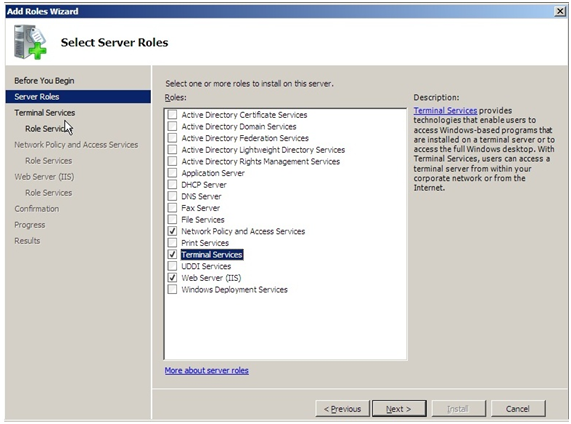Select the Server Roles step
571x424 pixels.
[x=78, y=97]
